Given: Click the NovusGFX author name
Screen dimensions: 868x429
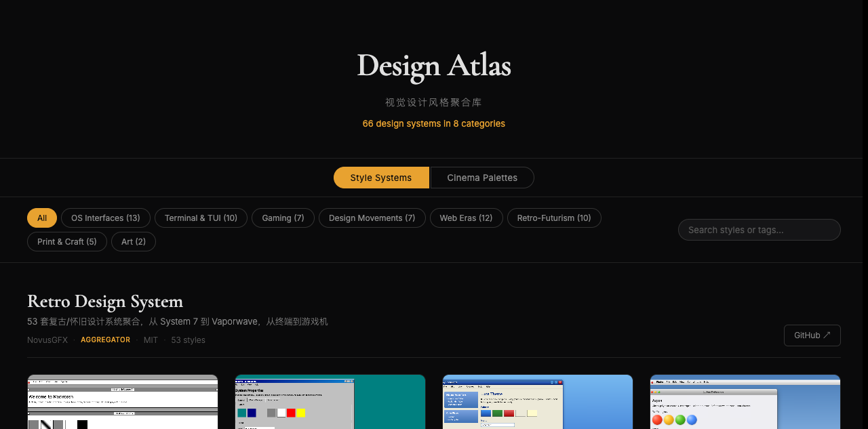Looking at the screenshot, I should (47, 340).
